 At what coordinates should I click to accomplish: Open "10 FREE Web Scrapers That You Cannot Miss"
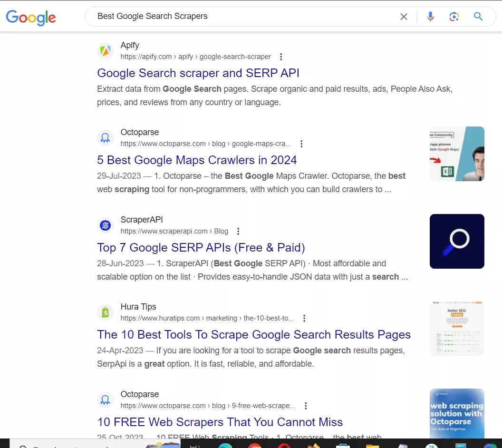[220, 422]
